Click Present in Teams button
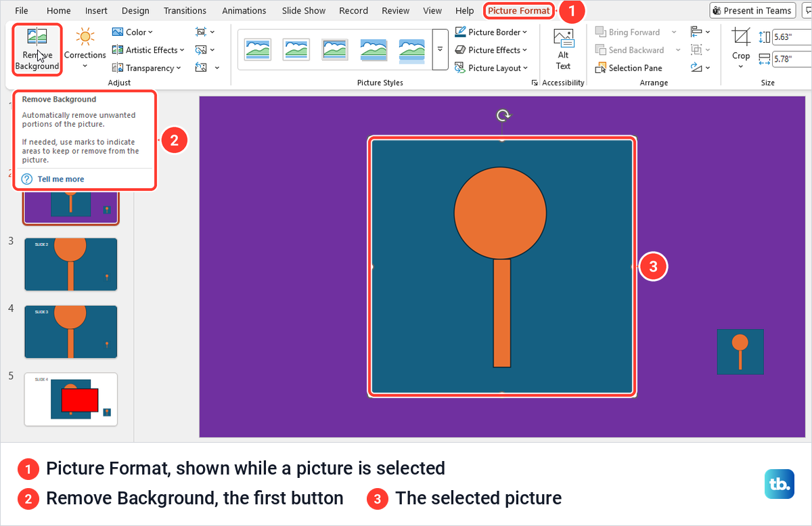Image resolution: width=812 pixels, height=526 pixels. 752,11
